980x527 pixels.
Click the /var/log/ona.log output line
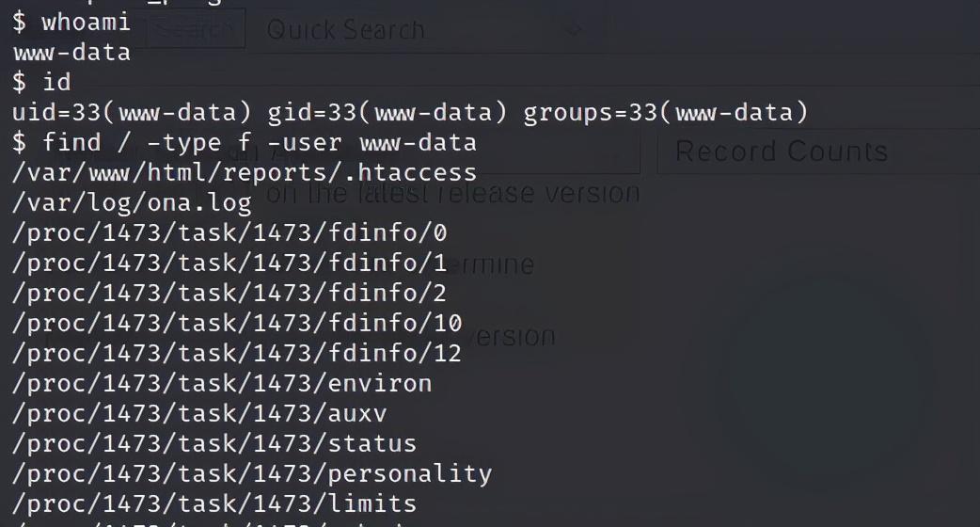pyautogui.click(x=132, y=202)
